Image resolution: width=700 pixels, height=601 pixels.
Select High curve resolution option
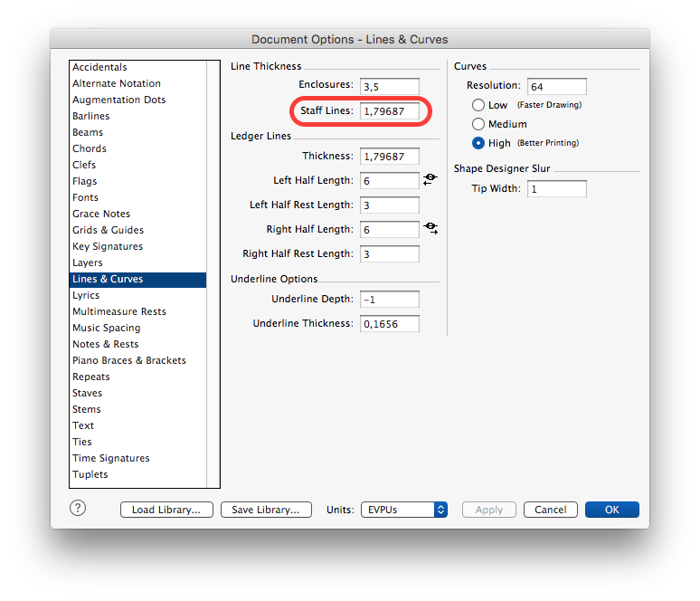point(478,143)
